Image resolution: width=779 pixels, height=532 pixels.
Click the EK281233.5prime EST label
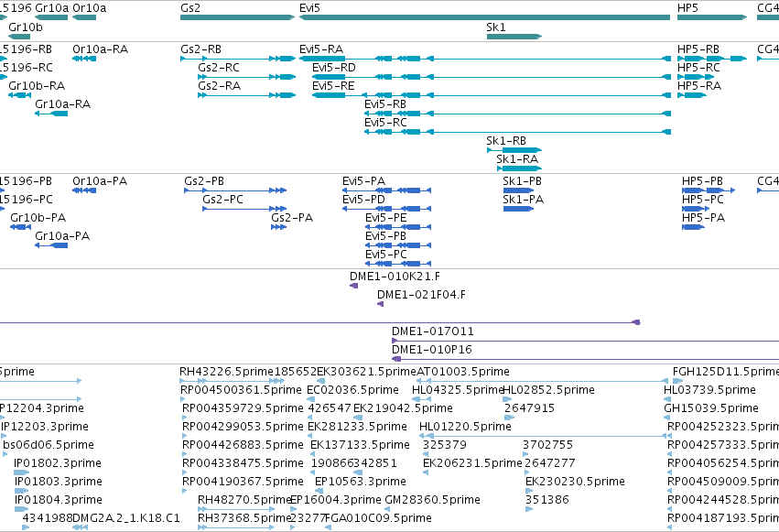[x=357, y=428]
